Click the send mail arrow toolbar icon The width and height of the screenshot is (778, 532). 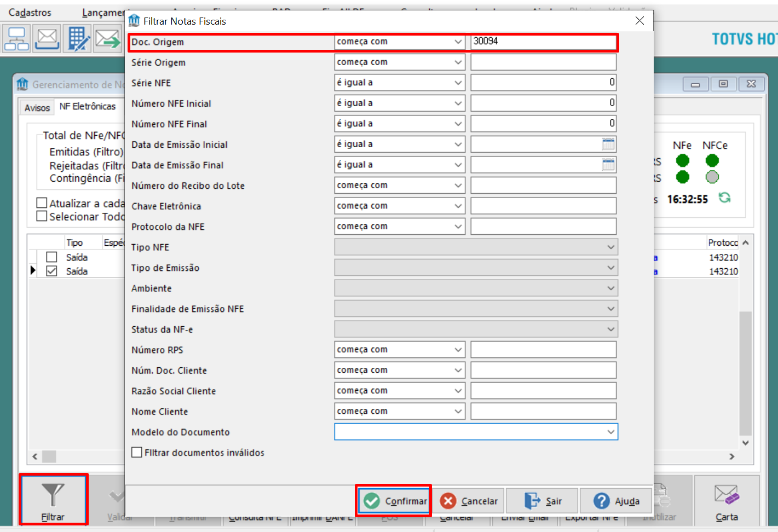click(x=108, y=39)
